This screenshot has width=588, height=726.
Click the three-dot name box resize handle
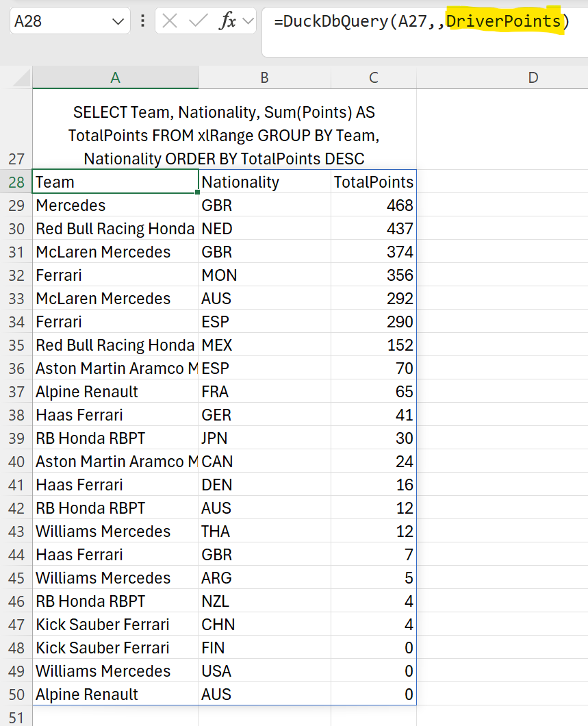[142, 21]
